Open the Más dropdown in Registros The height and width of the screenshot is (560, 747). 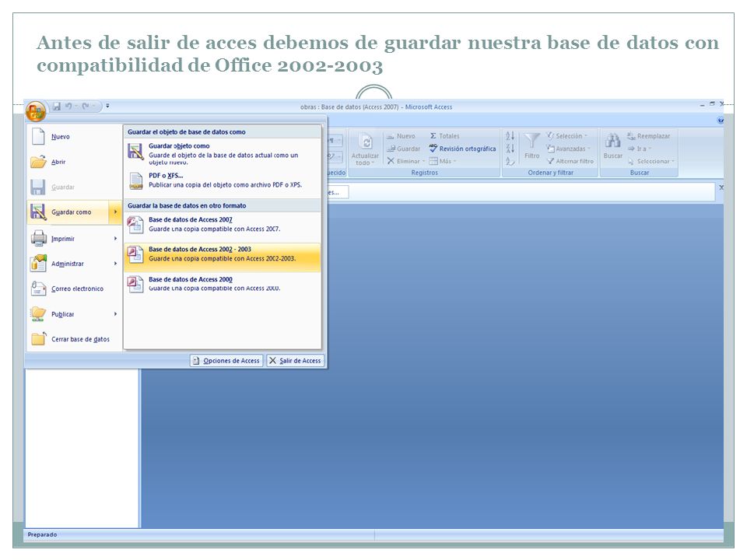pos(443,162)
